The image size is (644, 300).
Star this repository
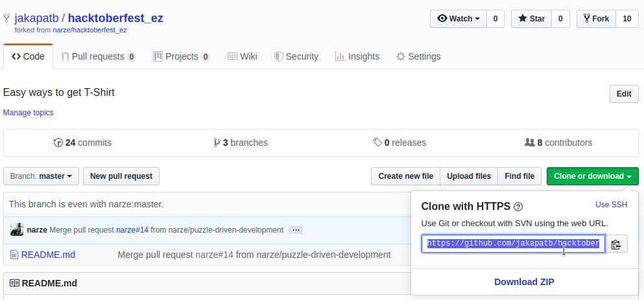(531, 19)
